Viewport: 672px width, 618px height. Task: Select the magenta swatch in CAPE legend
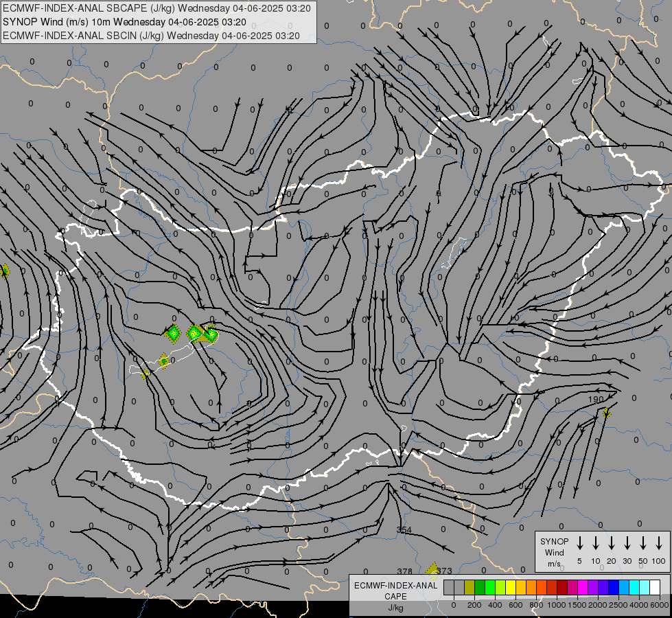pos(583,587)
